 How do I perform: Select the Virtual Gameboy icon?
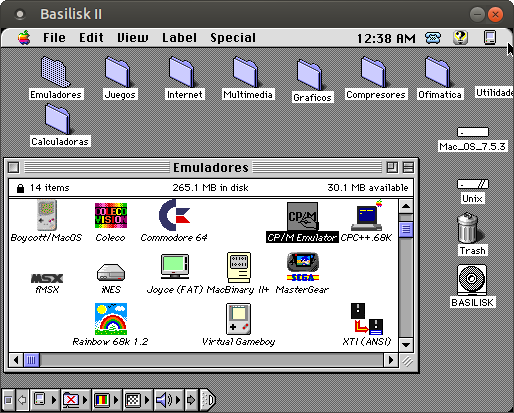(x=238, y=319)
